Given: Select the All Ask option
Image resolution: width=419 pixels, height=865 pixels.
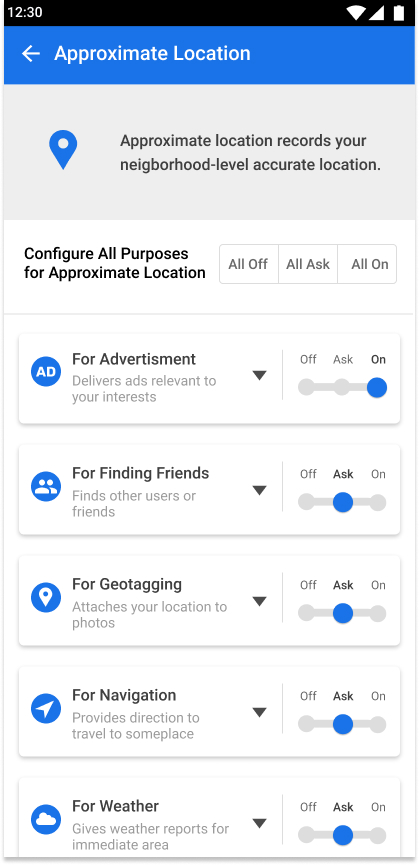Looking at the screenshot, I should [308, 264].
